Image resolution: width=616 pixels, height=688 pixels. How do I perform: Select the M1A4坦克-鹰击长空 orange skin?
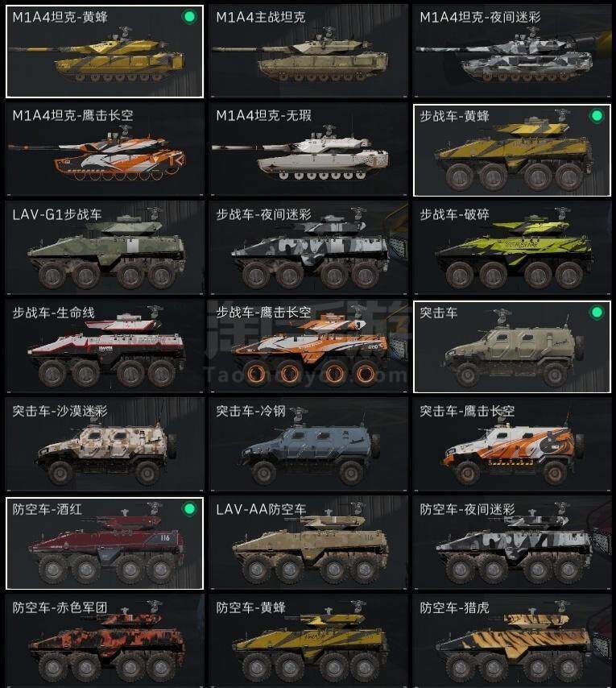[105, 150]
